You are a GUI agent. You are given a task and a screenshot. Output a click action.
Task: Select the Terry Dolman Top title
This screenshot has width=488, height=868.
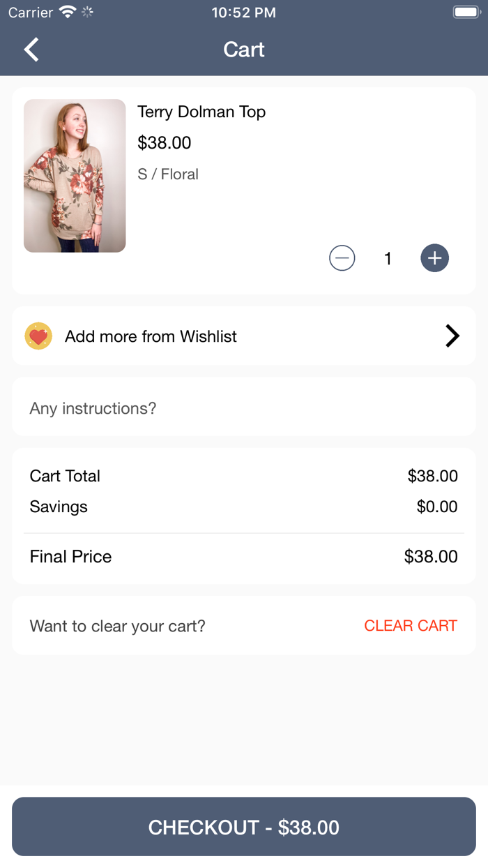(x=201, y=112)
